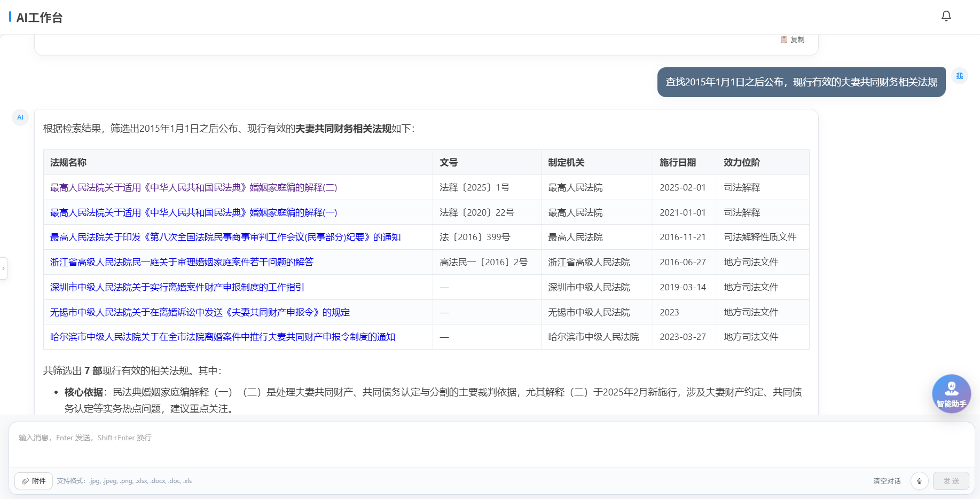Click the 复制 copy icon
The height and width of the screenshot is (499, 980).
(x=793, y=39)
